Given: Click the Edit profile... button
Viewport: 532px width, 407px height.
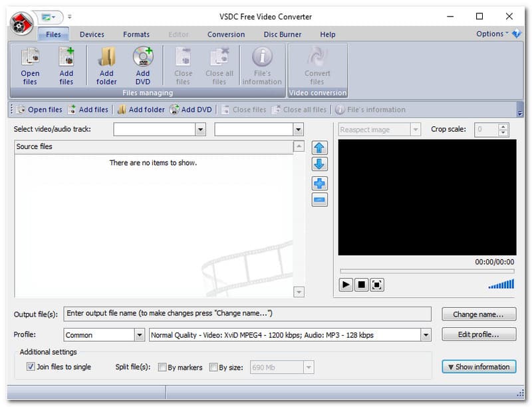Looking at the screenshot, I should 479,335.
